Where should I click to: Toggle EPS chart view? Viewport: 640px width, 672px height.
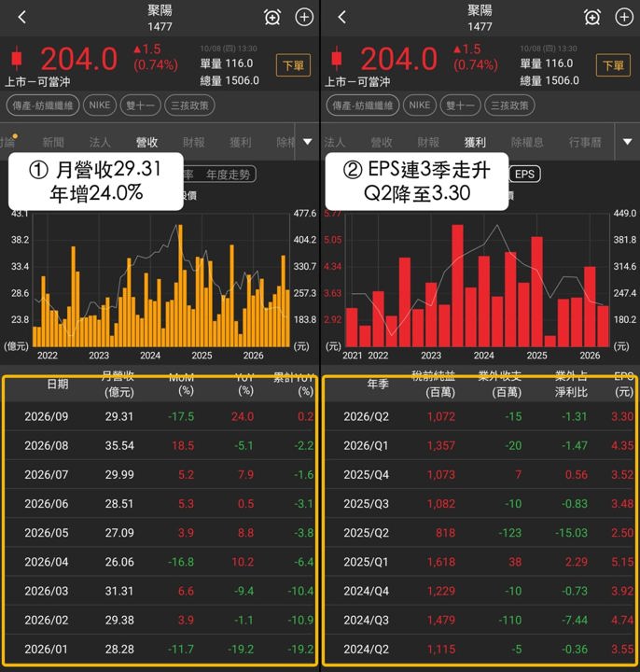tap(524, 174)
